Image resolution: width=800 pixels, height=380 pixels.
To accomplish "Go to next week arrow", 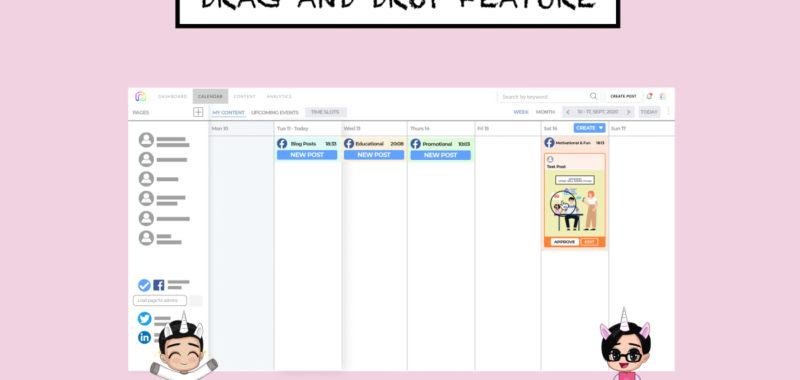I will pos(629,112).
